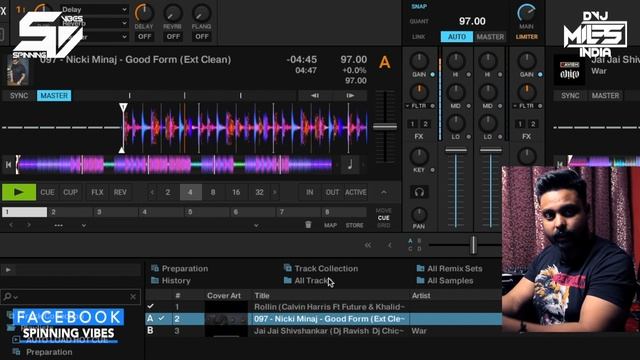The height and width of the screenshot is (360, 640).
Task: Click the CUP button on Deck A
Action: click(x=71, y=192)
